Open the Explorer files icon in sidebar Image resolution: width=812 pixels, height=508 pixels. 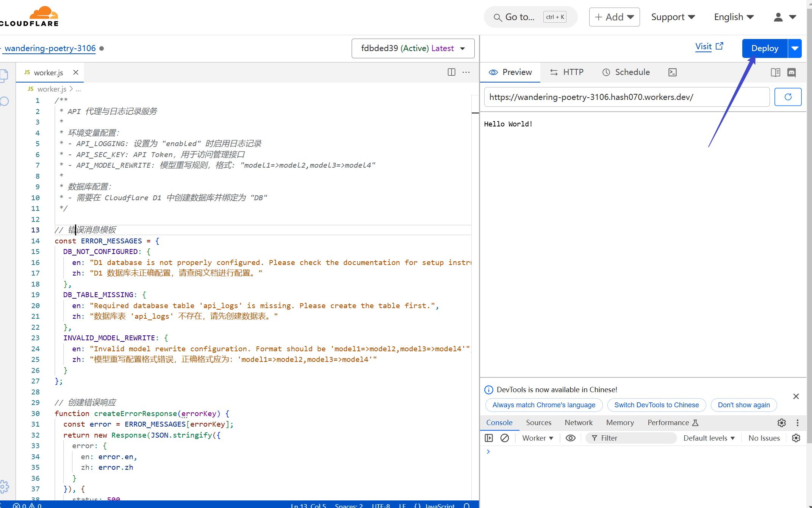pyautogui.click(x=4, y=76)
